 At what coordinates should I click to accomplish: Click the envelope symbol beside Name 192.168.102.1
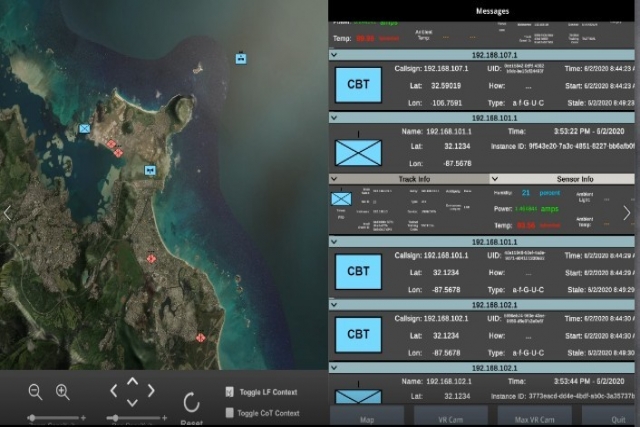358,396
